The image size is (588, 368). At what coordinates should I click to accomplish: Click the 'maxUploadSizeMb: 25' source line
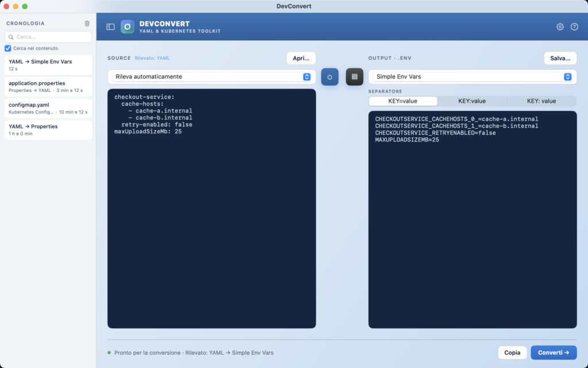click(148, 132)
